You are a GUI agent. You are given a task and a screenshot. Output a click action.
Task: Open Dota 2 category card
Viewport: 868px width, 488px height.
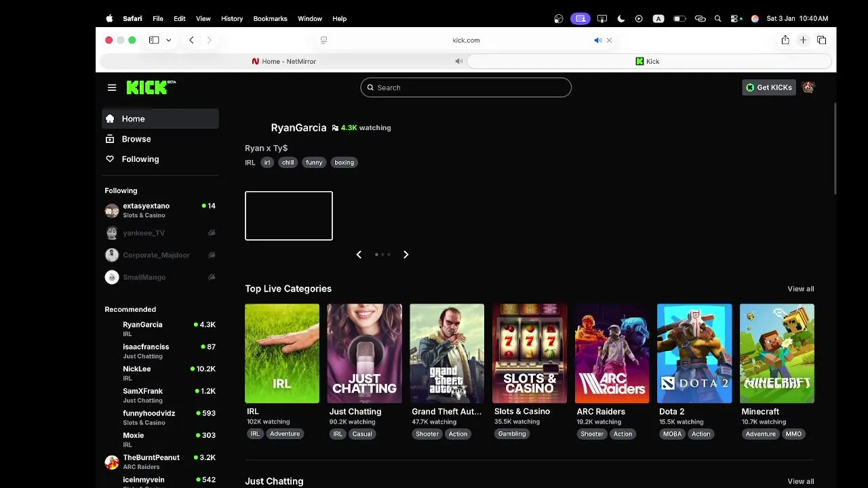pyautogui.click(x=694, y=353)
